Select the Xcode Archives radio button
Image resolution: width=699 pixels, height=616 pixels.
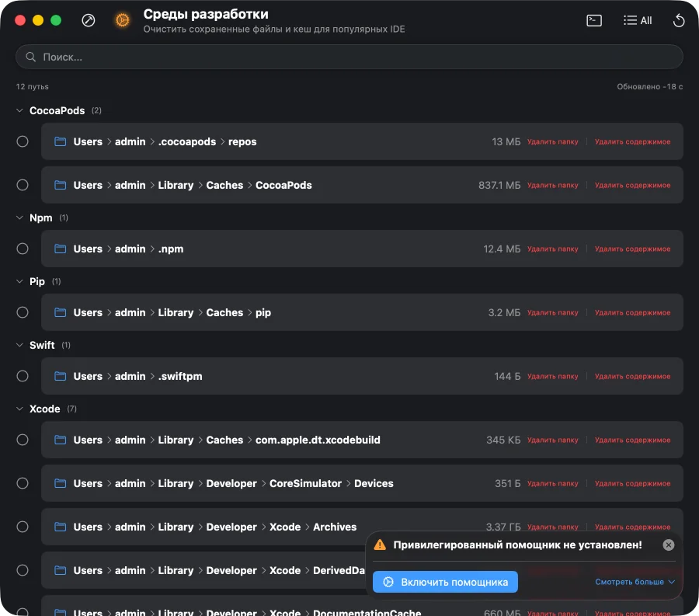tap(23, 527)
